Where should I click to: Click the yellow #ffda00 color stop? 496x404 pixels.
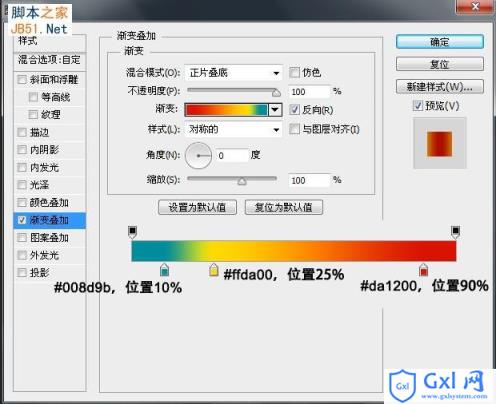pyautogui.click(x=213, y=269)
